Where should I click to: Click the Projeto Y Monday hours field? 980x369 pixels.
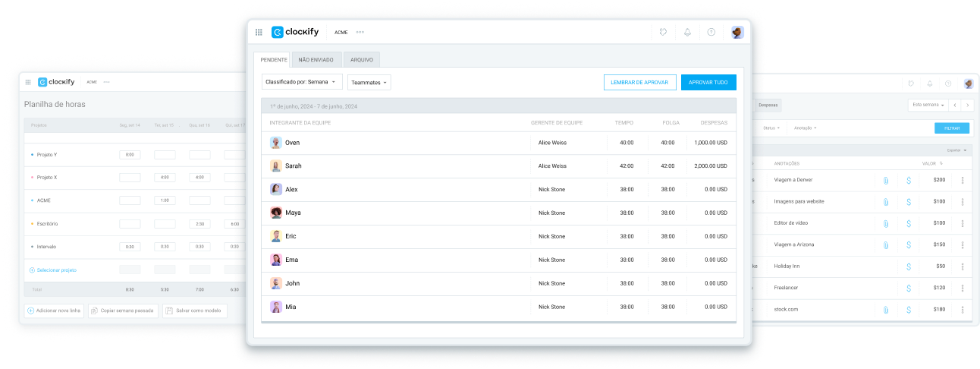pyautogui.click(x=130, y=155)
